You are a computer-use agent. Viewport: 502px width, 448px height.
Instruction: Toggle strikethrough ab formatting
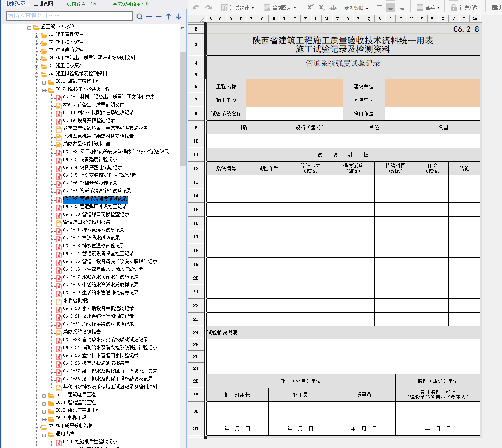click(333, 7)
